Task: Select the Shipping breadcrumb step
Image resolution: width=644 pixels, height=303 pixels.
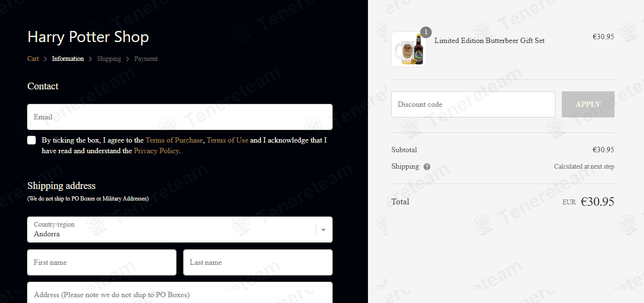Action: tap(109, 59)
